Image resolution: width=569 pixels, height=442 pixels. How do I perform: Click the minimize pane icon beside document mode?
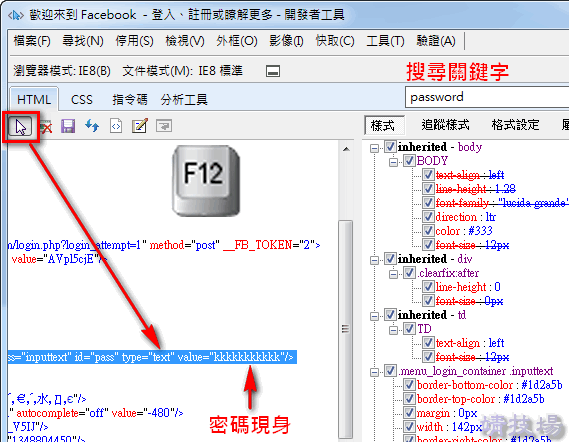[x=273, y=71]
